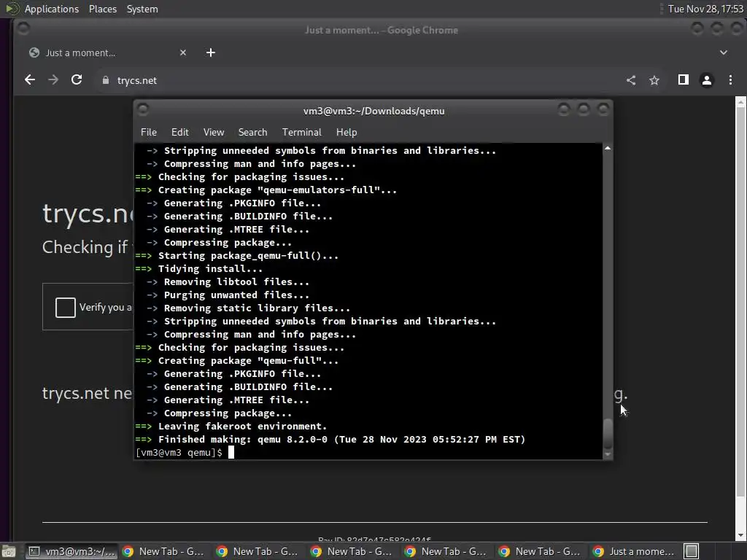Click the clock 'Tue Nov 28, 17:53'

point(705,9)
